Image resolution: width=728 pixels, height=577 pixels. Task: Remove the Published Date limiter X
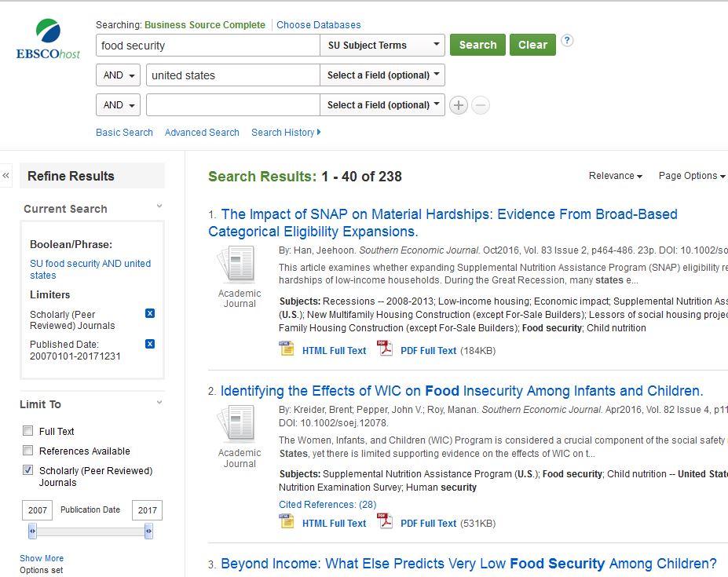(x=150, y=344)
